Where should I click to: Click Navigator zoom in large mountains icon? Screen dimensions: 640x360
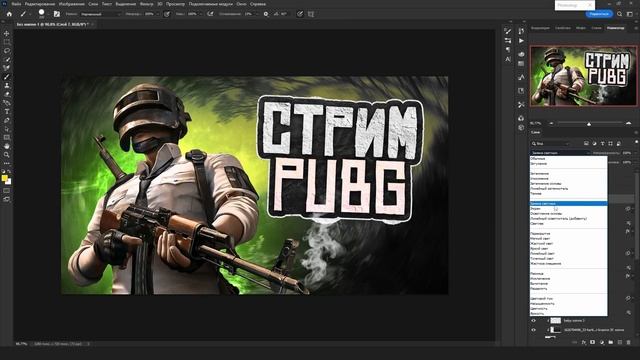[x=628, y=123]
